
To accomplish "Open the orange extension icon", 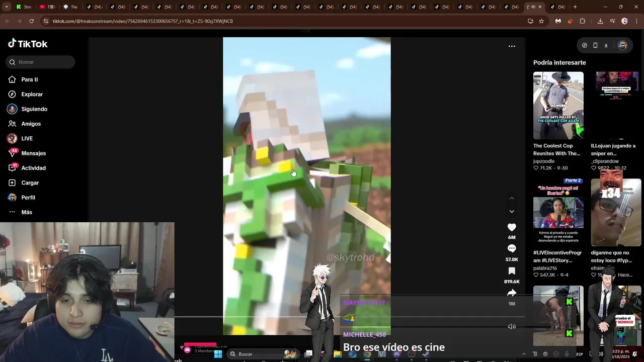I will [570, 21].
